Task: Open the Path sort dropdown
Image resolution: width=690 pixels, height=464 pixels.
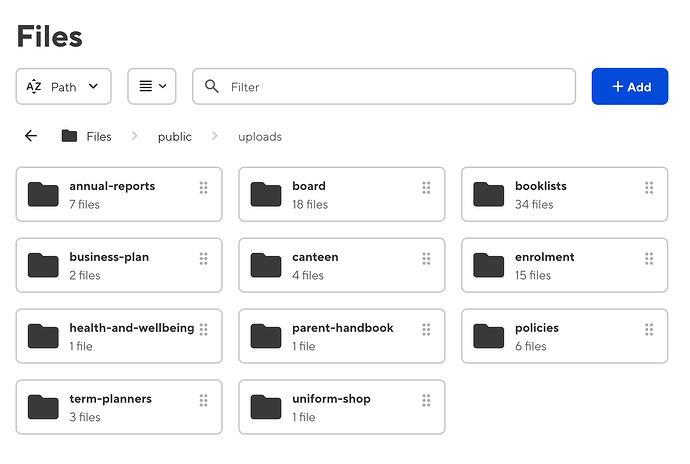Action: coord(63,87)
